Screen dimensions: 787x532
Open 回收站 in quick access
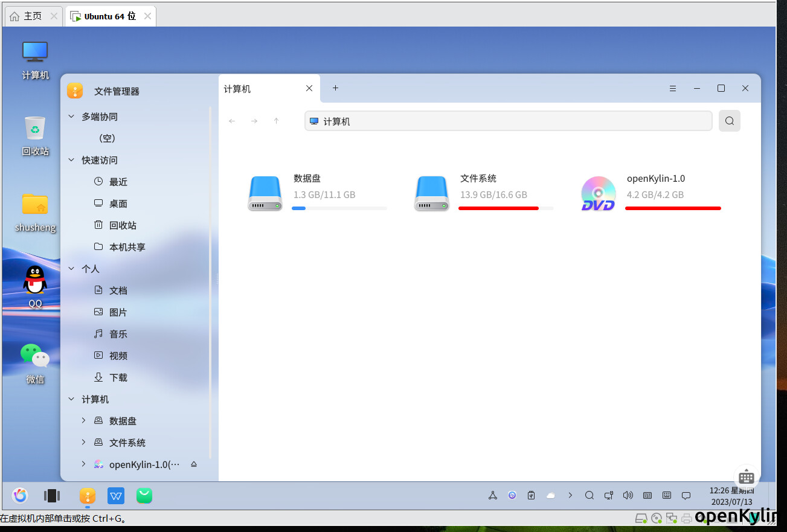(123, 225)
